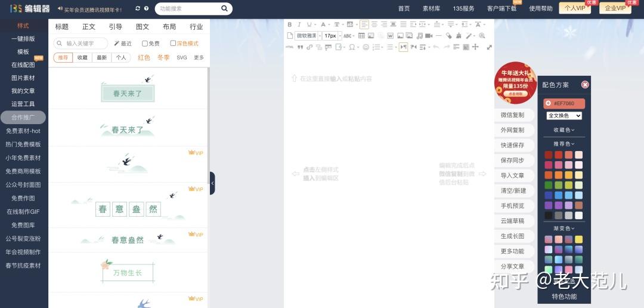The width and height of the screenshot is (644, 308).
Task: Enable the 深色模式 checkbox
Action: 173,43
